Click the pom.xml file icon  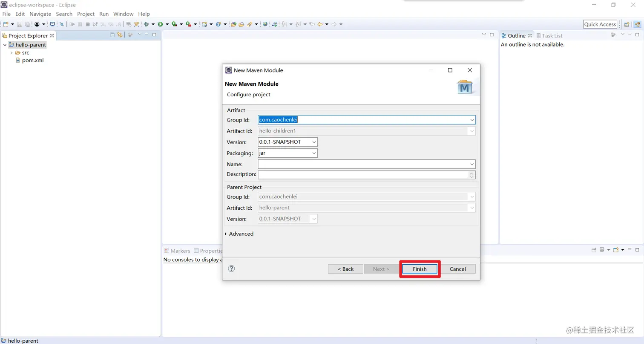pyautogui.click(x=18, y=60)
